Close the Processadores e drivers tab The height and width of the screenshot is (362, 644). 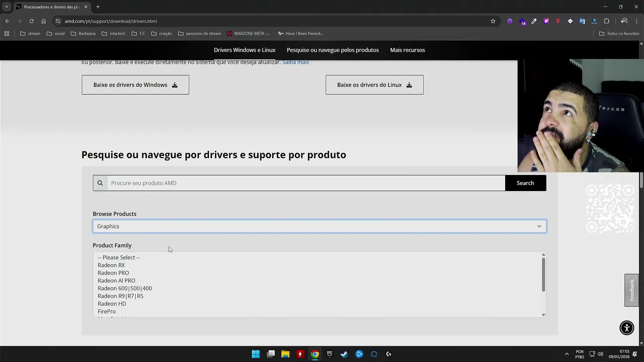coord(86,7)
